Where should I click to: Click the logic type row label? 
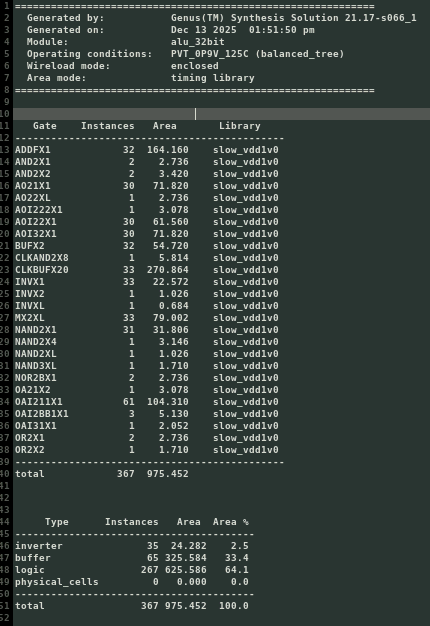pos(30,569)
